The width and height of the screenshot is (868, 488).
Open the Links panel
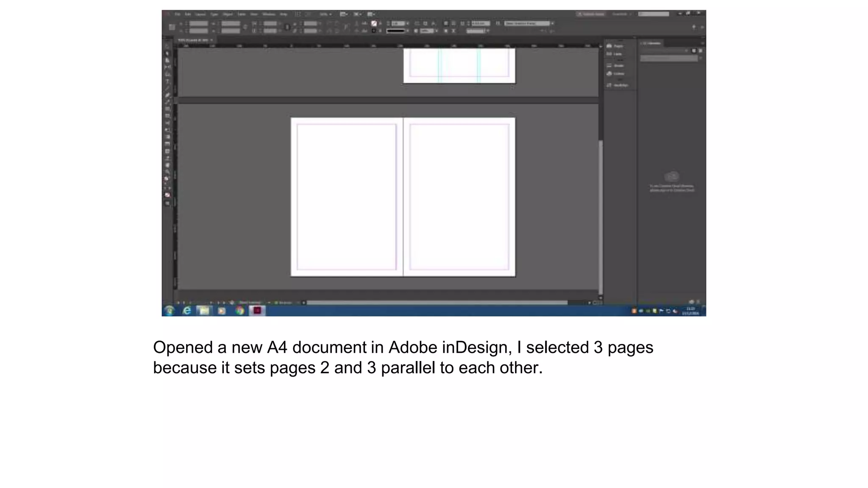coord(615,54)
